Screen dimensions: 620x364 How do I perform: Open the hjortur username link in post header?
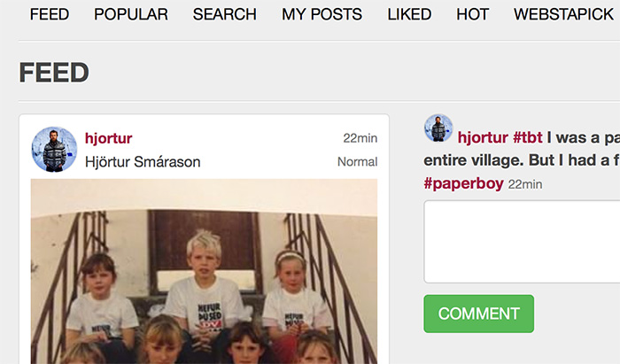point(108,138)
